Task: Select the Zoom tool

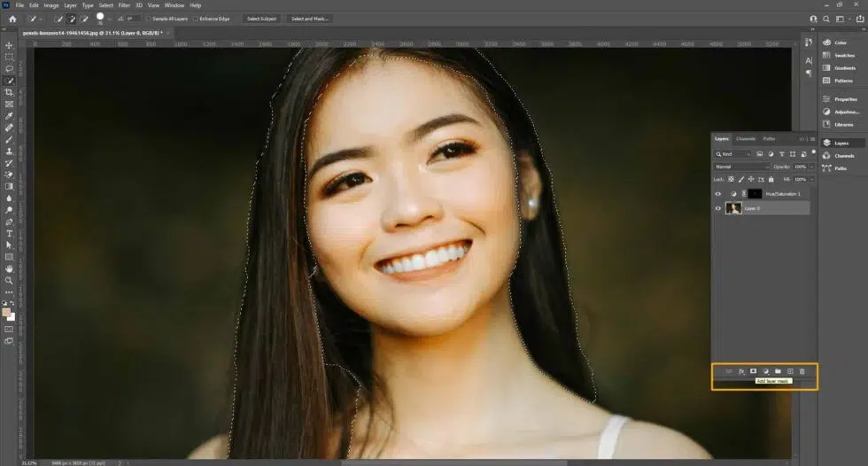Action: pos(9,281)
